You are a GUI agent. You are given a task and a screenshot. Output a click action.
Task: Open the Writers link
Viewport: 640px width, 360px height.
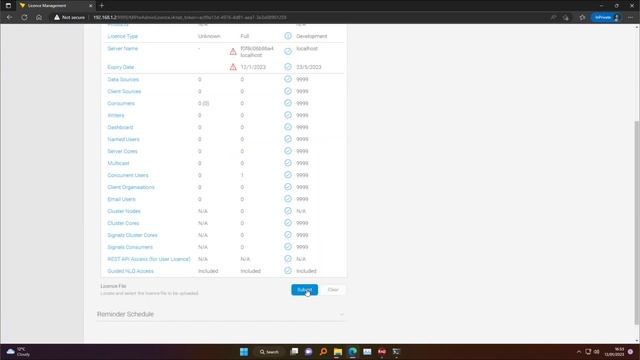[116, 116]
